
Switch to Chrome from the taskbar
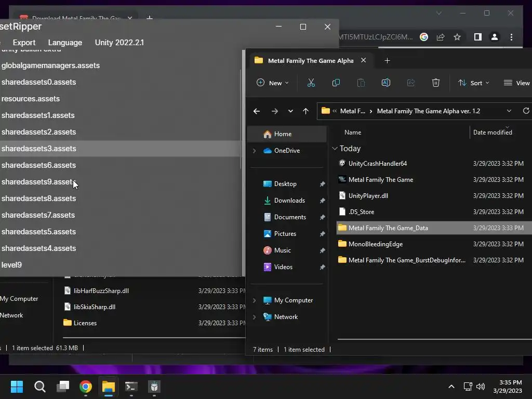[x=86, y=387]
